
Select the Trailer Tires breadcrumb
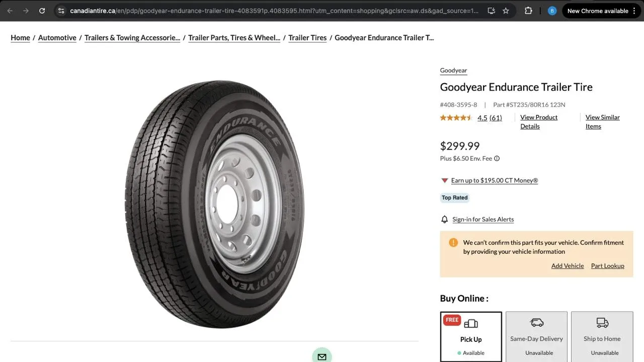click(x=307, y=37)
